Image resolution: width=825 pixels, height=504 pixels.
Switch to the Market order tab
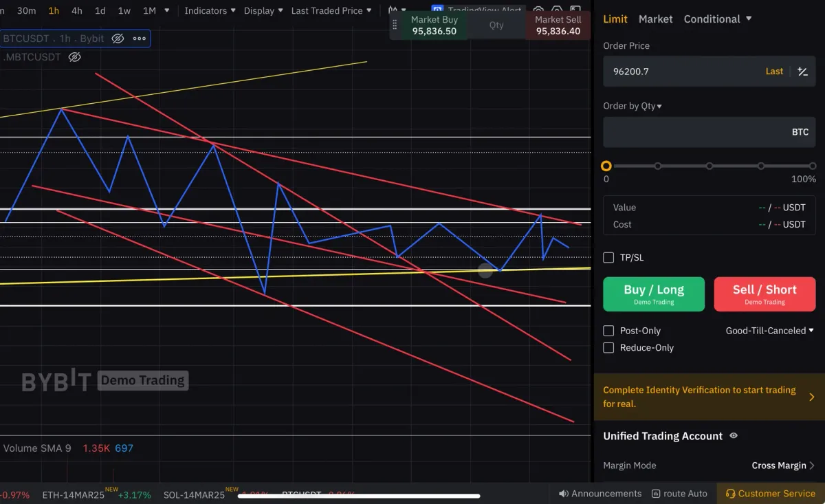[x=656, y=19]
